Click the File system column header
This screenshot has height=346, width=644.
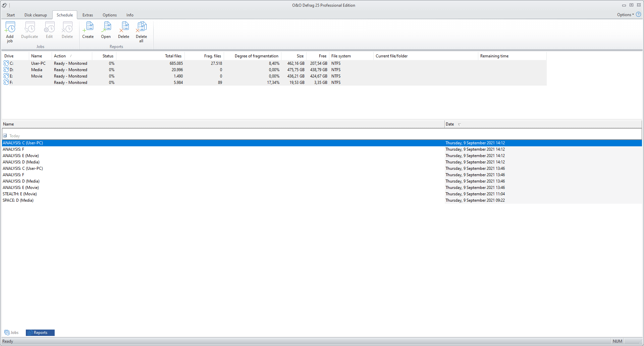[351, 56]
